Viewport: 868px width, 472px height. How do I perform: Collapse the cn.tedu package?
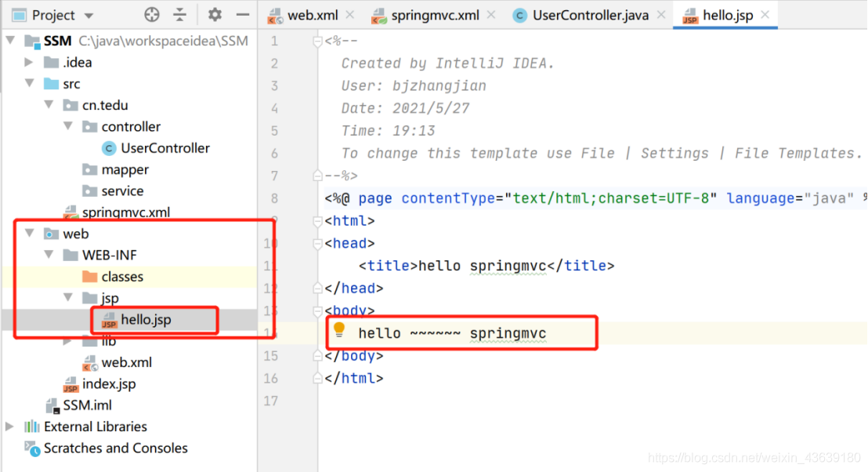coord(49,104)
